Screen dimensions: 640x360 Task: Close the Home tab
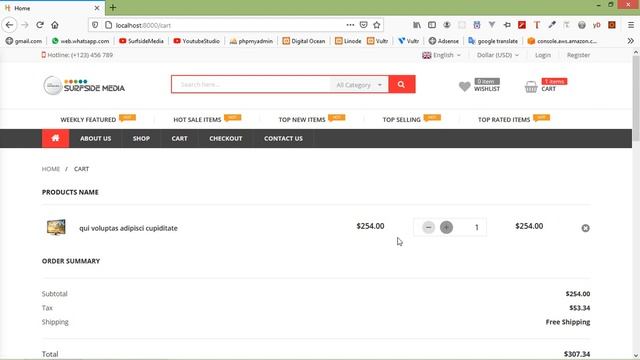(97, 8)
